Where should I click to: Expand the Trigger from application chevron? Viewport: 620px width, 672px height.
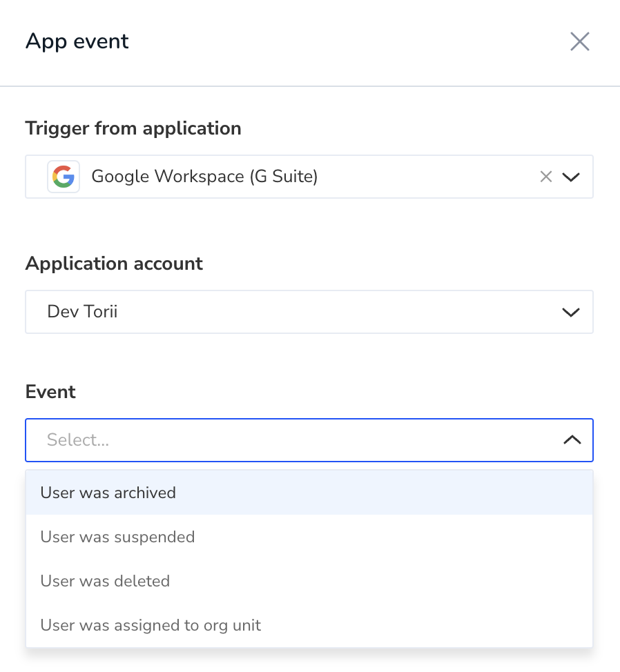pyautogui.click(x=571, y=177)
